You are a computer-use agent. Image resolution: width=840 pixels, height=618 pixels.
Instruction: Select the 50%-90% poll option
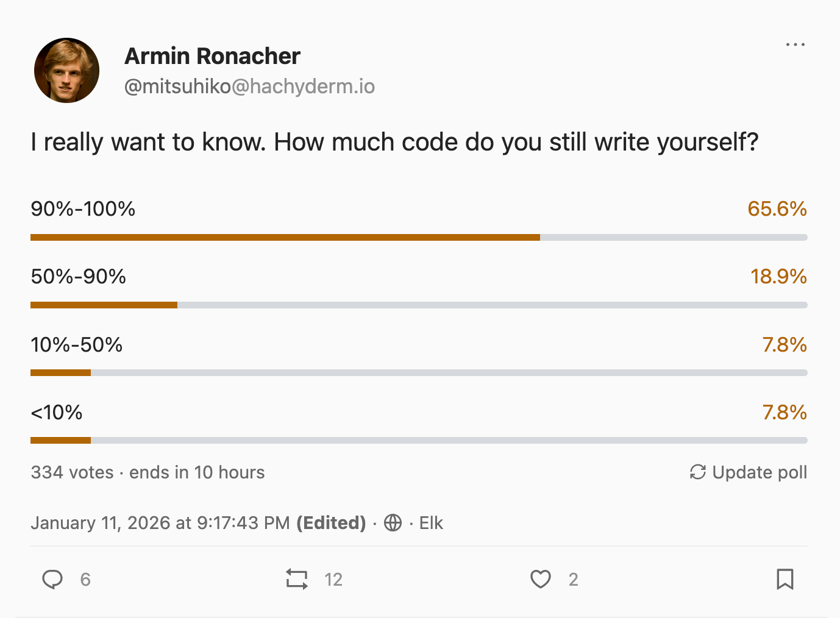pyautogui.click(x=79, y=277)
